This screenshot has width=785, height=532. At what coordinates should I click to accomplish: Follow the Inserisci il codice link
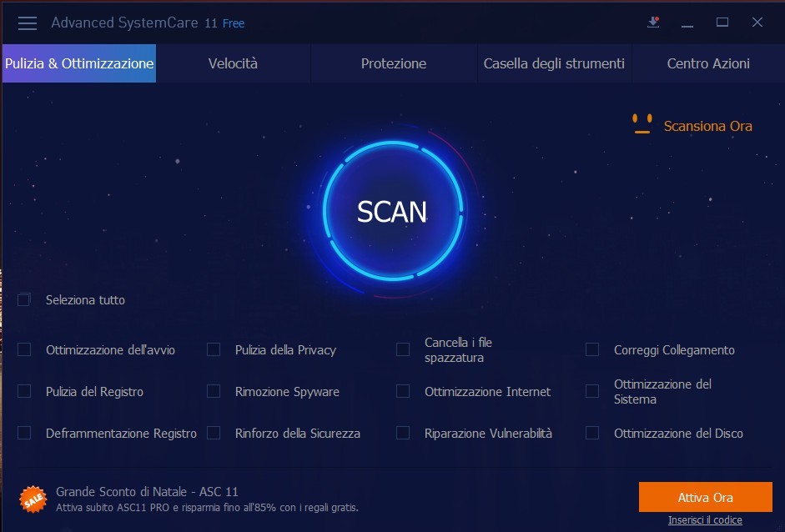[705, 520]
